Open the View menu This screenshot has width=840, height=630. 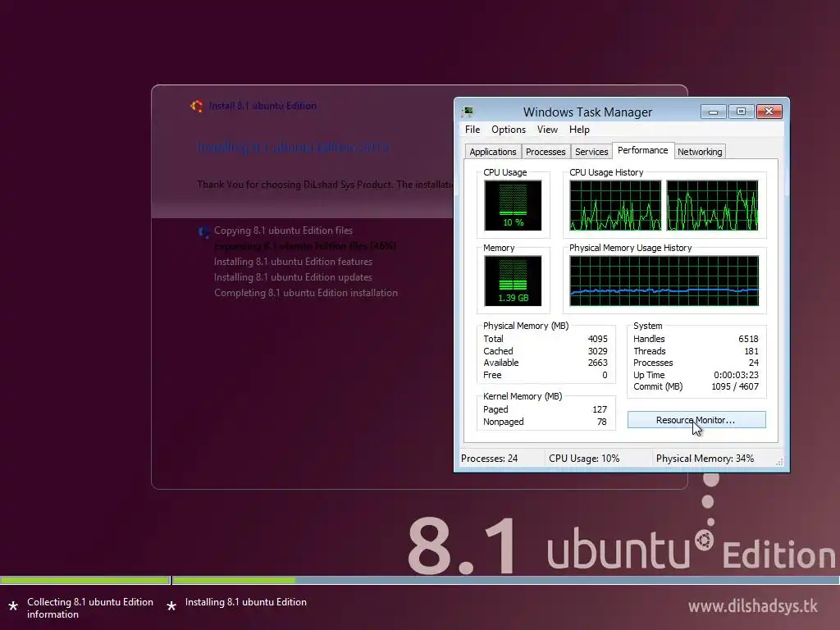pyautogui.click(x=547, y=130)
